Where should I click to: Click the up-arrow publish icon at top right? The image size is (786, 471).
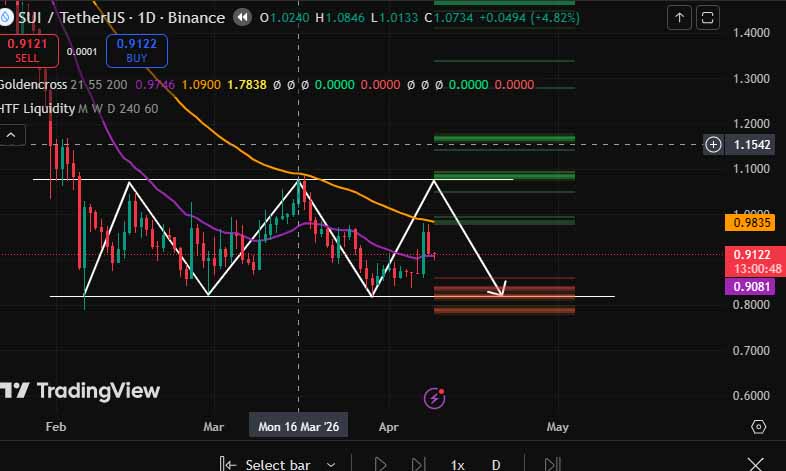679,18
